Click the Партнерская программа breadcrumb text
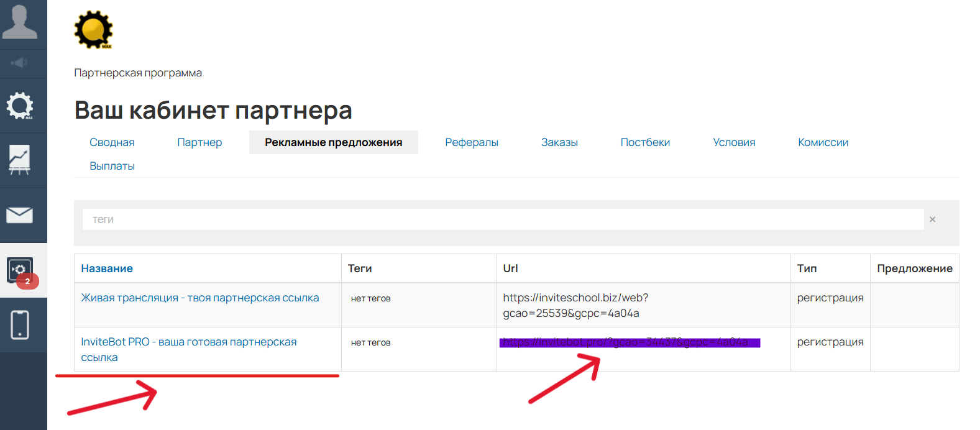This screenshot has height=430, width=980. tap(138, 73)
